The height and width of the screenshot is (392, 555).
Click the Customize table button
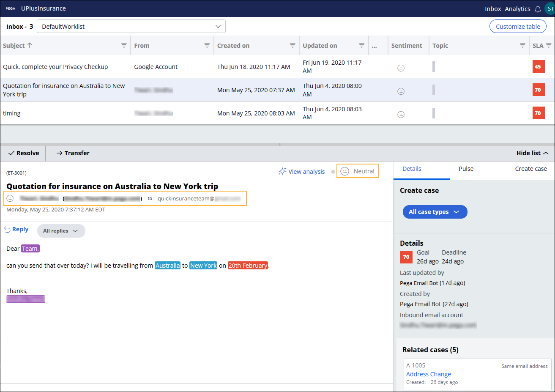[518, 26]
